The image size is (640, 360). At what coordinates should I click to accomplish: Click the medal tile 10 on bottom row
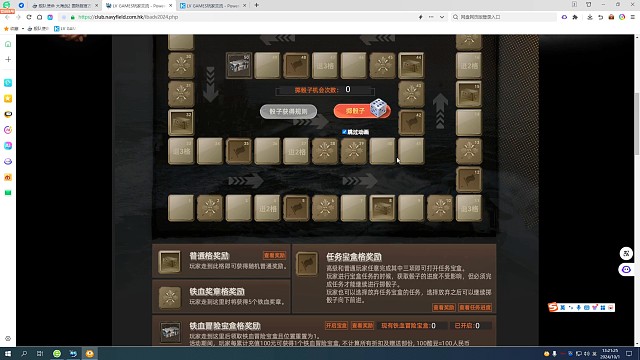(x=440, y=208)
